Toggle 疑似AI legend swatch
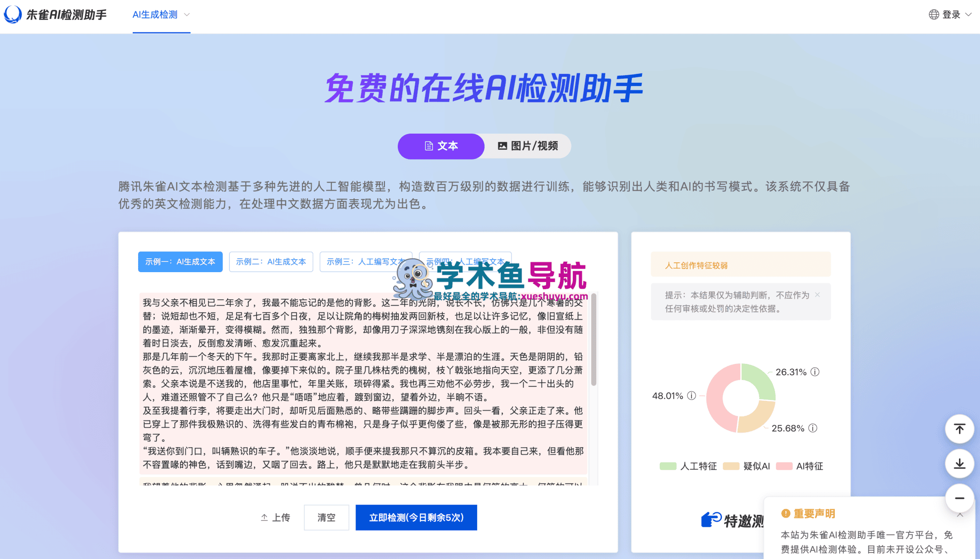980x559 pixels. tap(731, 466)
